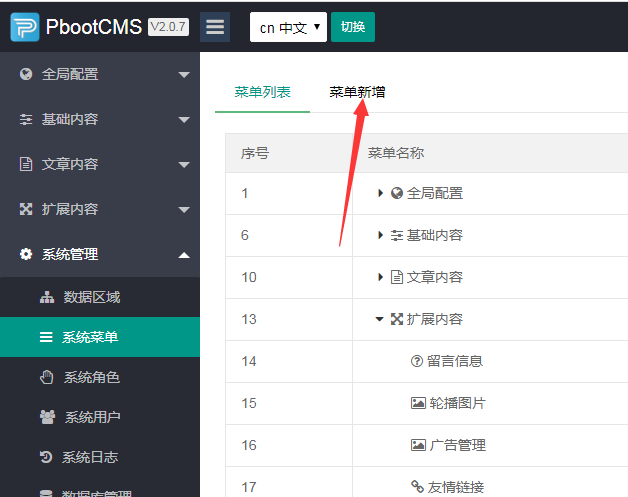Viewport: 628px width, 497px height.
Task: Open the cn 中文 language dropdown
Action: click(288, 27)
